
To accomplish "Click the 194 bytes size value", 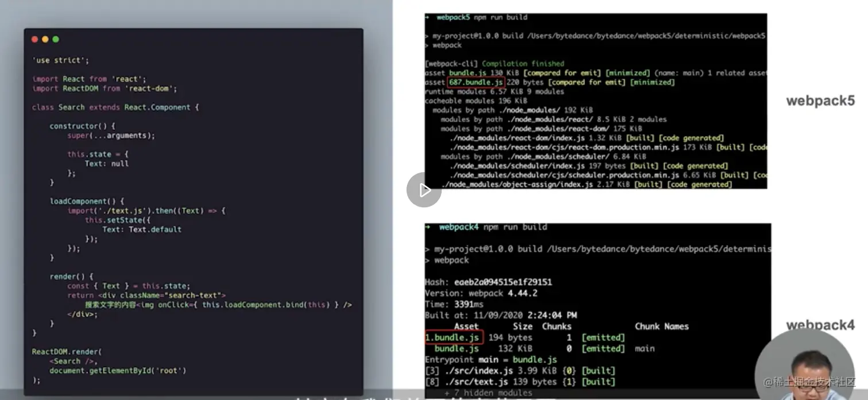I will 510,337.
